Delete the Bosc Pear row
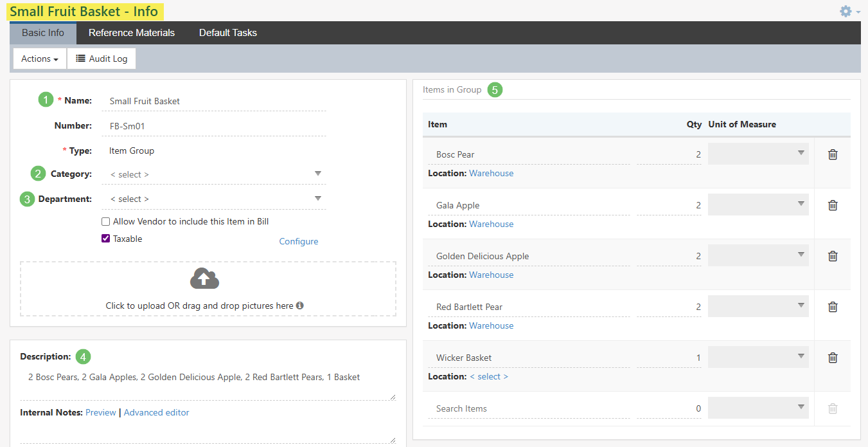 pos(833,154)
